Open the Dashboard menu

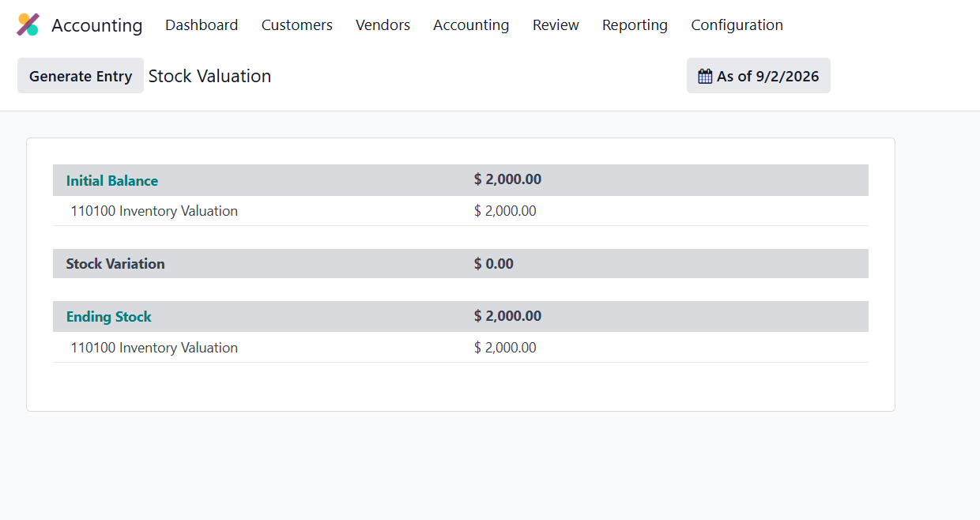[202, 25]
